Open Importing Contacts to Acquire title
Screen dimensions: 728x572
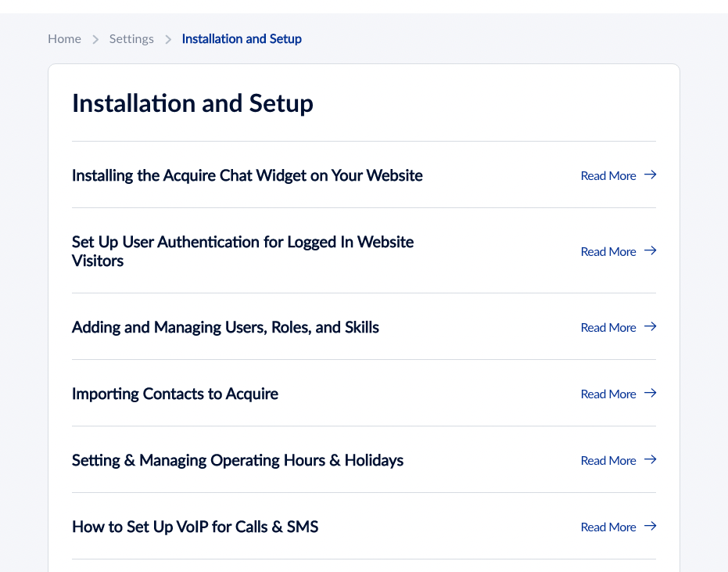pos(175,394)
